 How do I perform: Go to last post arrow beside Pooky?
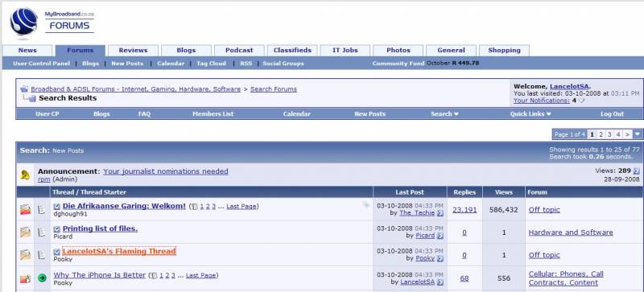click(440, 258)
